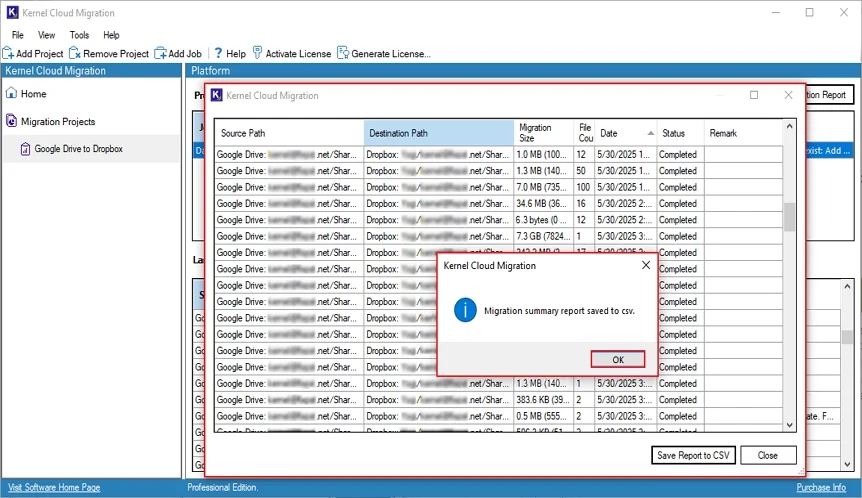Screen dimensions: 862x498
Task: Select the 1.0 MB migration size cell
Action: (543, 154)
